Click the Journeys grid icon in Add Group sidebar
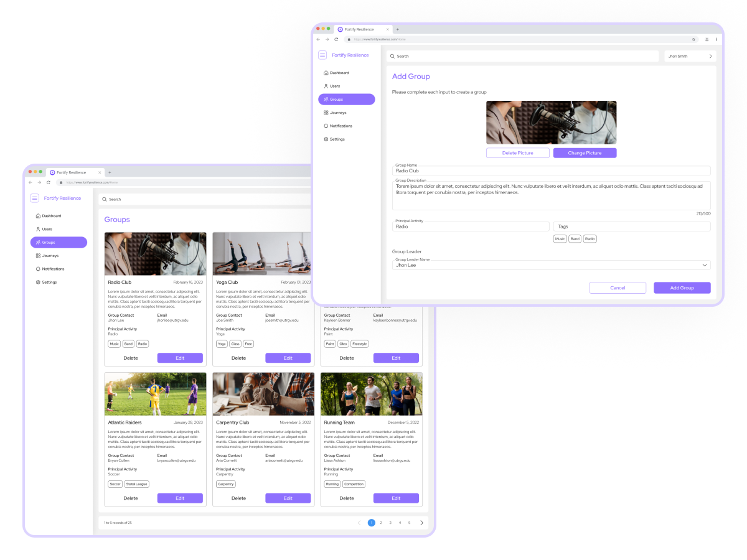Image resolution: width=747 pixels, height=560 pixels. tap(326, 113)
